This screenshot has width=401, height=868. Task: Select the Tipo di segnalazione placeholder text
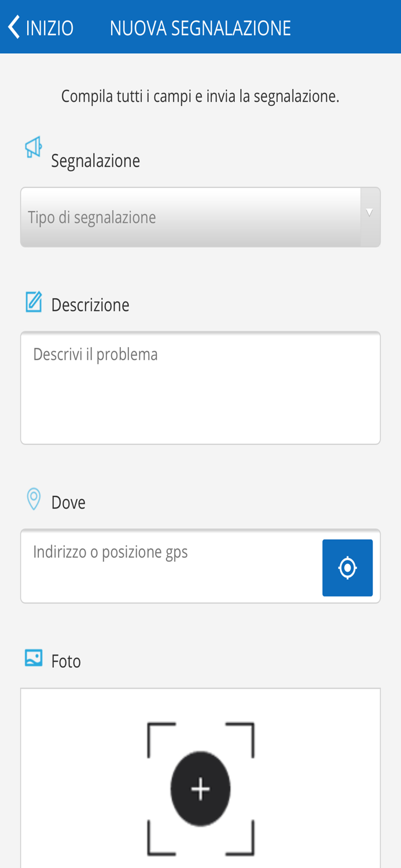pyautogui.click(x=91, y=216)
